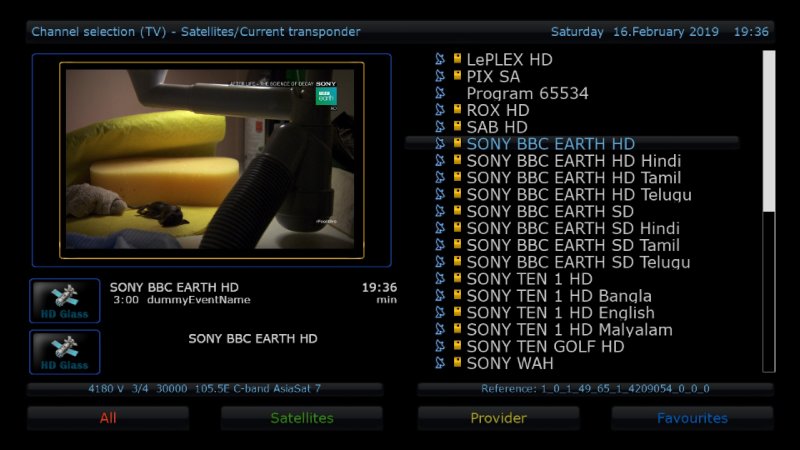Click the channel list scrollbar thumb
This screenshot has width=800, height=450.
(768, 131)
